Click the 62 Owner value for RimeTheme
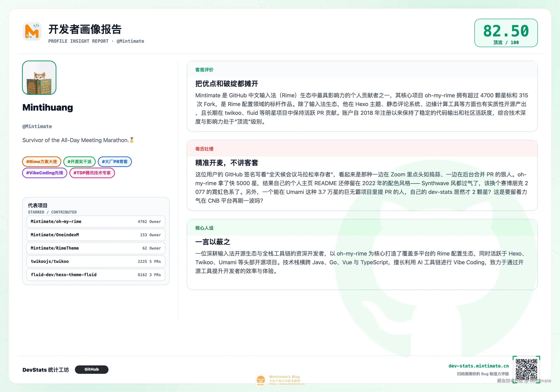The width and height of the screenshot is (560, 392). [x=152, y=248]
